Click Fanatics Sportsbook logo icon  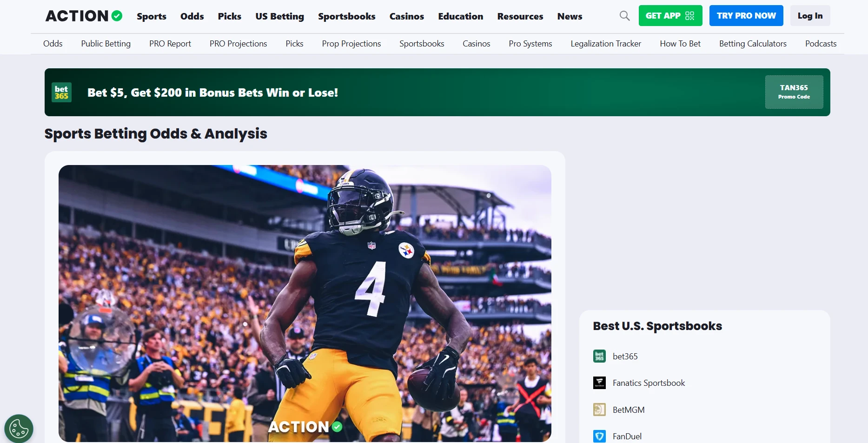coord(599,383)
